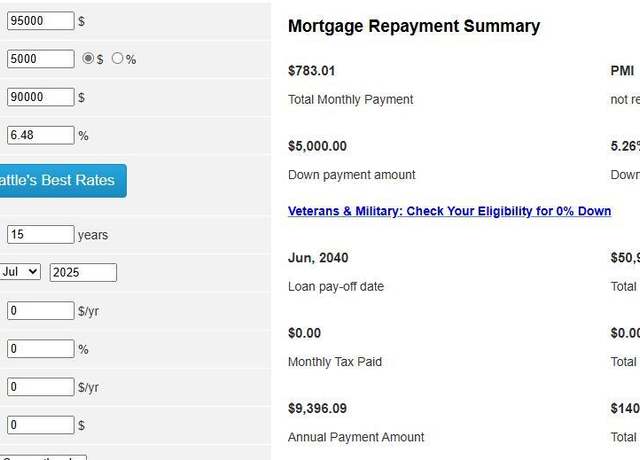The width and height of the screenshot is (640, 460).
Task: Click the bottom dollar field showing 0
Action: point(40,425)
